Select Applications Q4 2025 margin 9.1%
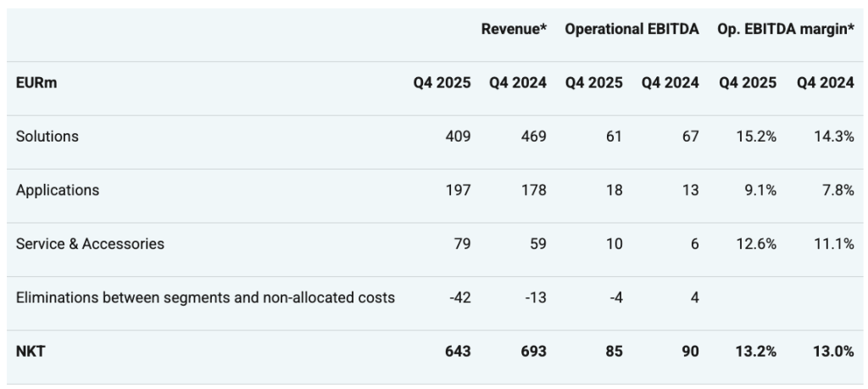The width and height of the screenshot is (868, 389). click(759, 190)
